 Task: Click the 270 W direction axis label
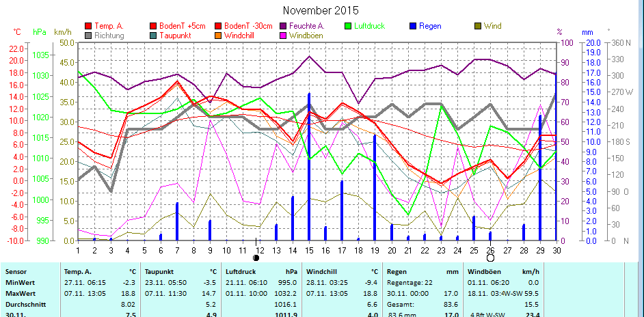[x=623, y=92]
